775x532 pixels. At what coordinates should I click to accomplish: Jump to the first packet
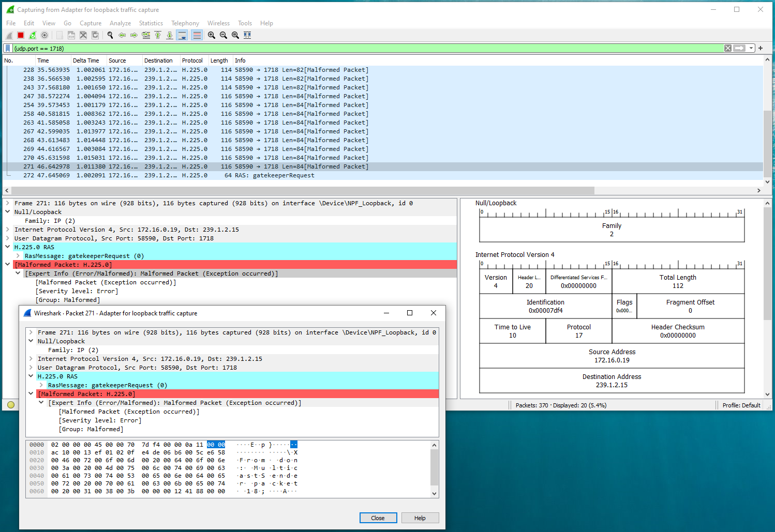pos(158,35)
